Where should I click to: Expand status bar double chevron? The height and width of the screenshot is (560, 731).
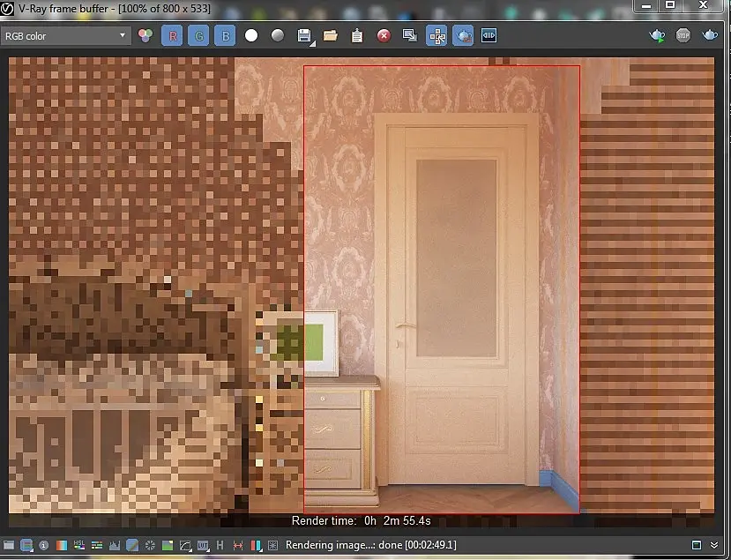714,545
